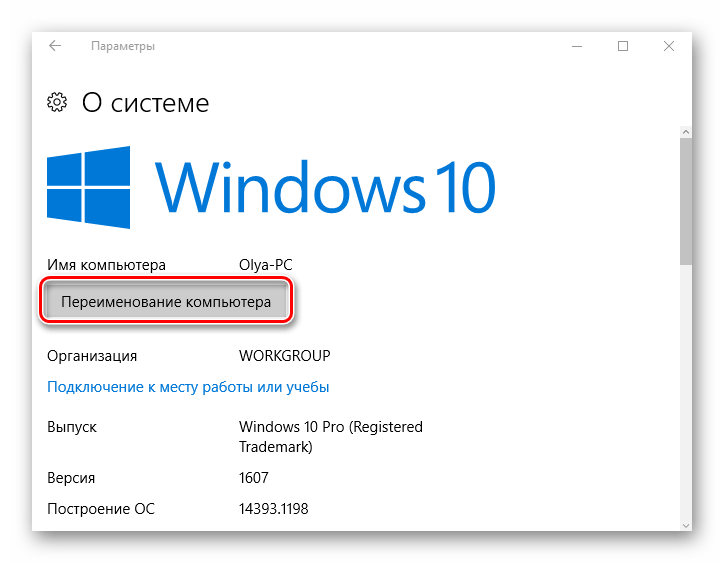Maximize the Параметры window
Viewport: 724px width, 563px height.
click(623, 46)
